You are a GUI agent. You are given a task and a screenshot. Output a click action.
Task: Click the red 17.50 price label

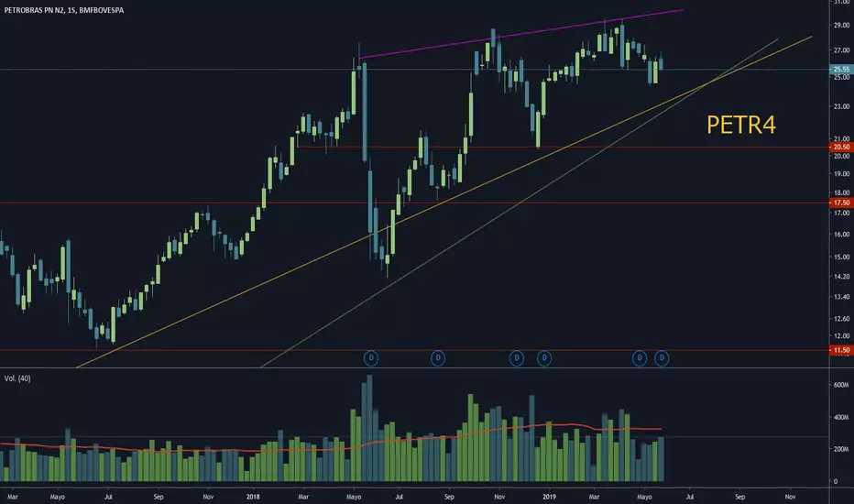coord(841,203)
